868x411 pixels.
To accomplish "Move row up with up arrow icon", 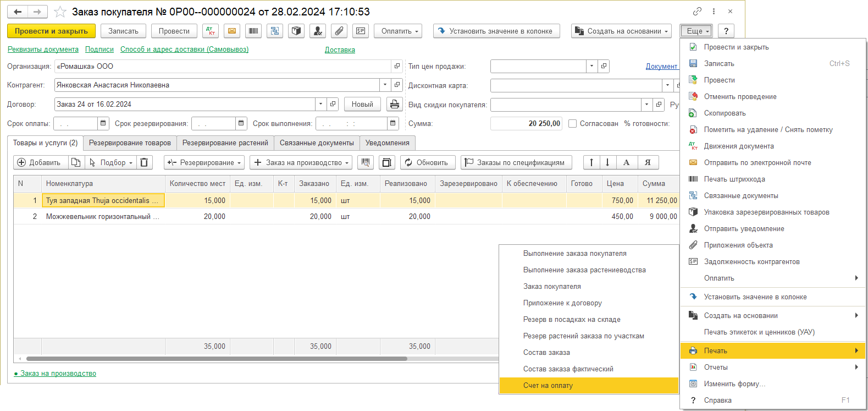I will click(x=591, y=162).
